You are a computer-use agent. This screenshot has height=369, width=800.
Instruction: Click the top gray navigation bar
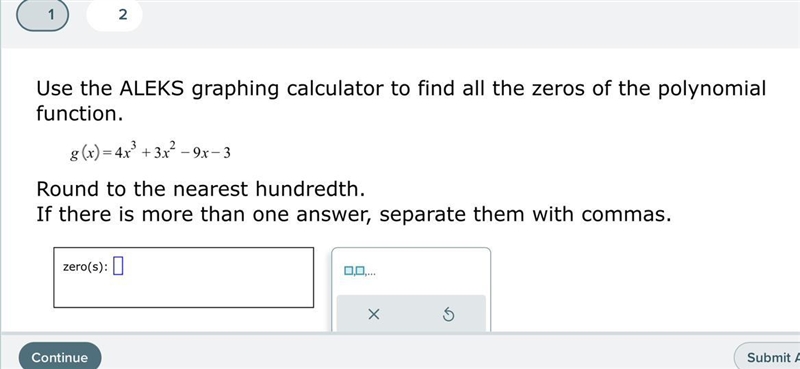(459, 23)
